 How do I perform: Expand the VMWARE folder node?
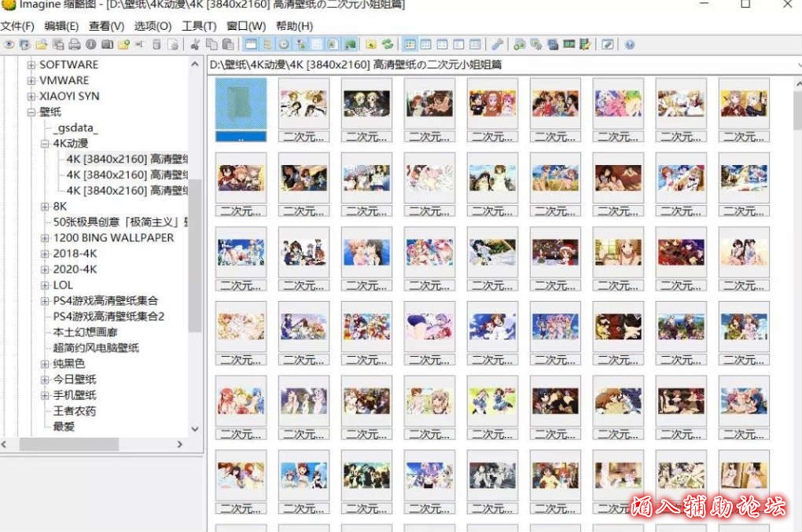31,81
